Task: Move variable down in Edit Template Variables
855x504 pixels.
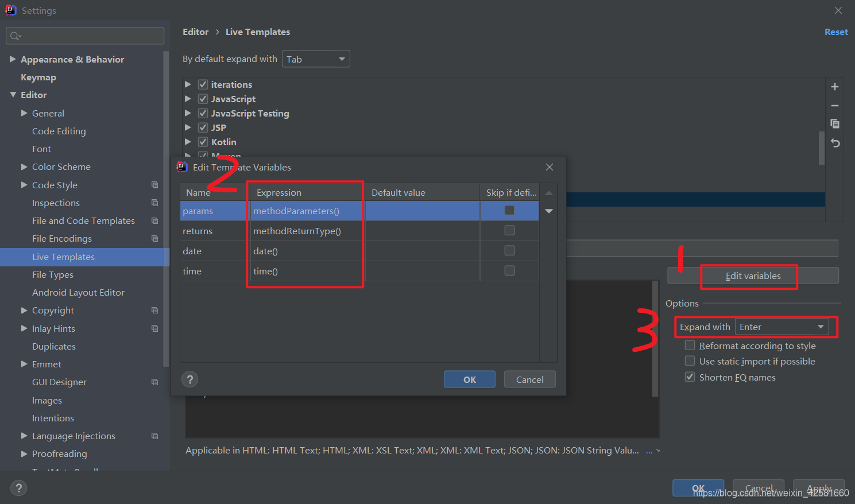Action: click(x=549, y=211)
